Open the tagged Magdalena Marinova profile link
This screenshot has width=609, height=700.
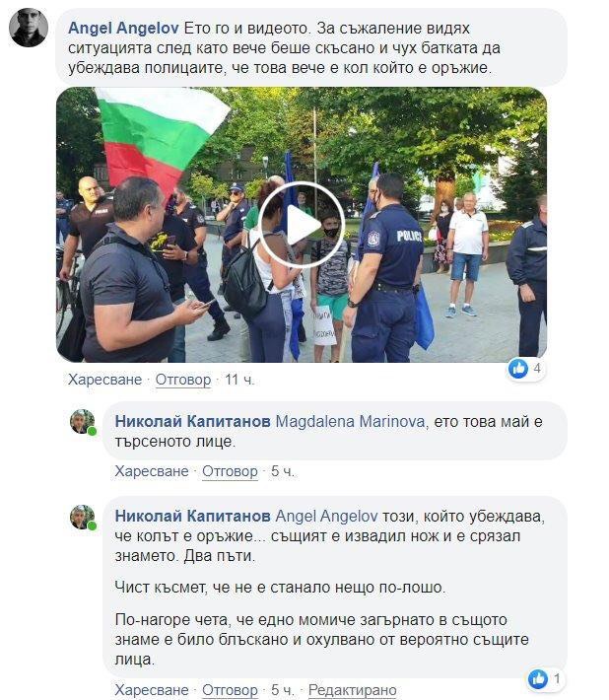coord(350,421)
